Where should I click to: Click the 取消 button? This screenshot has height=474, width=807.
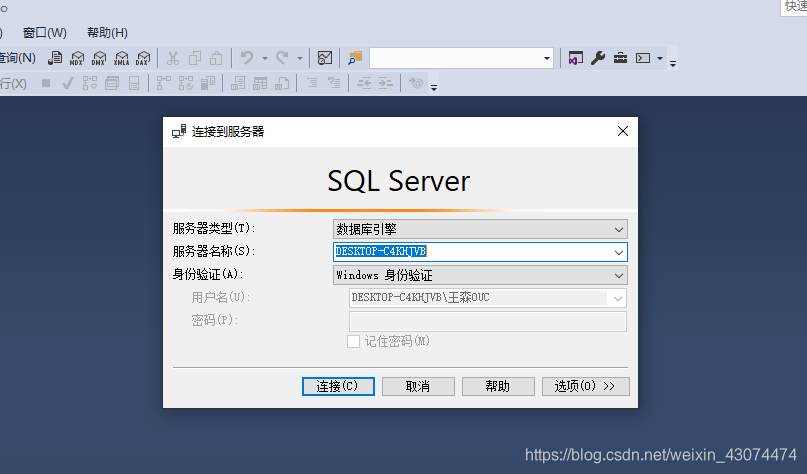point(418,387)
